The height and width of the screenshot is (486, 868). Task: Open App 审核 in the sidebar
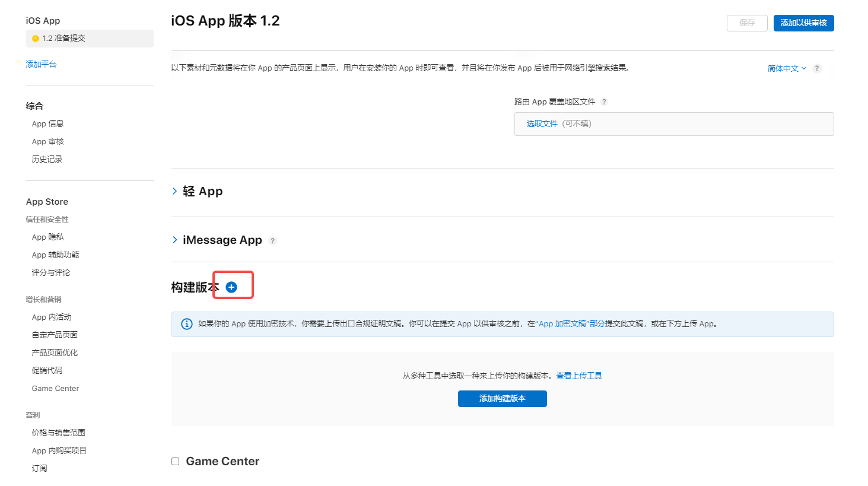(47, 141)
